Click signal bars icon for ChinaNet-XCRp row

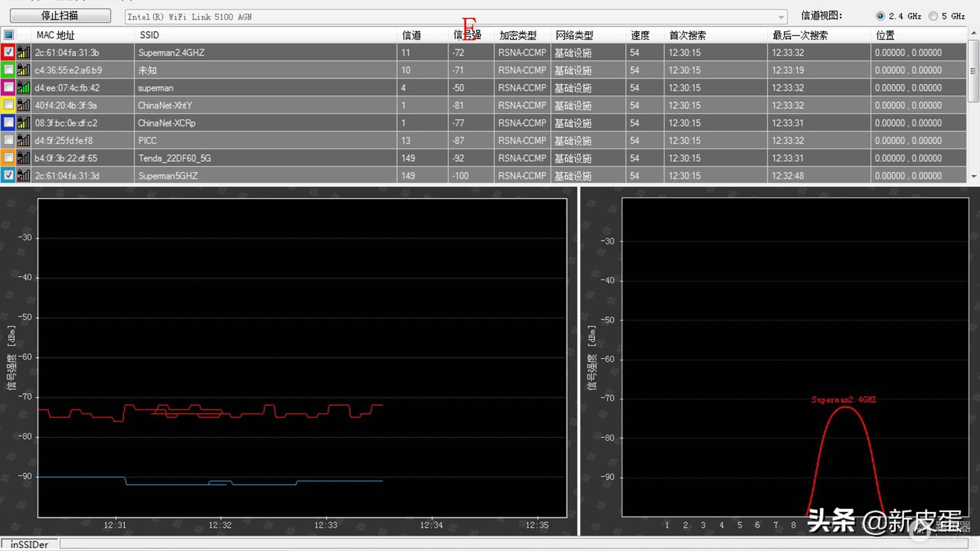point(23,122)
